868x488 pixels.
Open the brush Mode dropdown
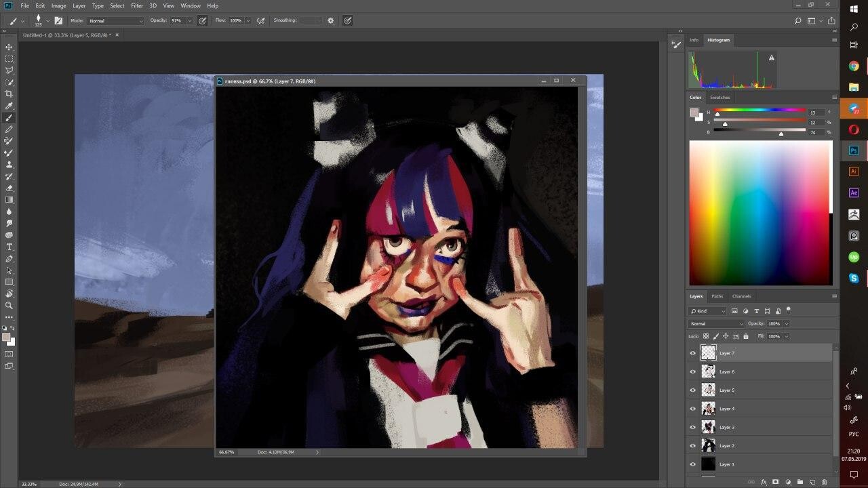(116, 21)
